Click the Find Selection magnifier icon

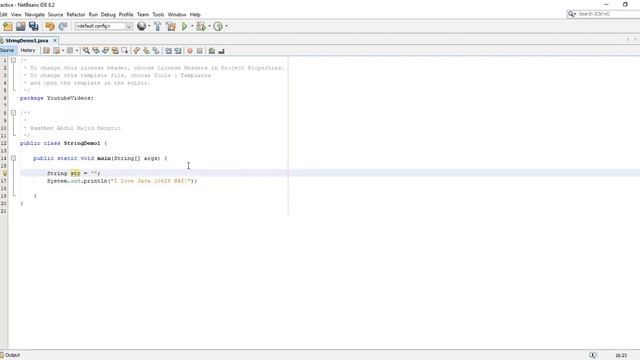[x=86, y=51]
